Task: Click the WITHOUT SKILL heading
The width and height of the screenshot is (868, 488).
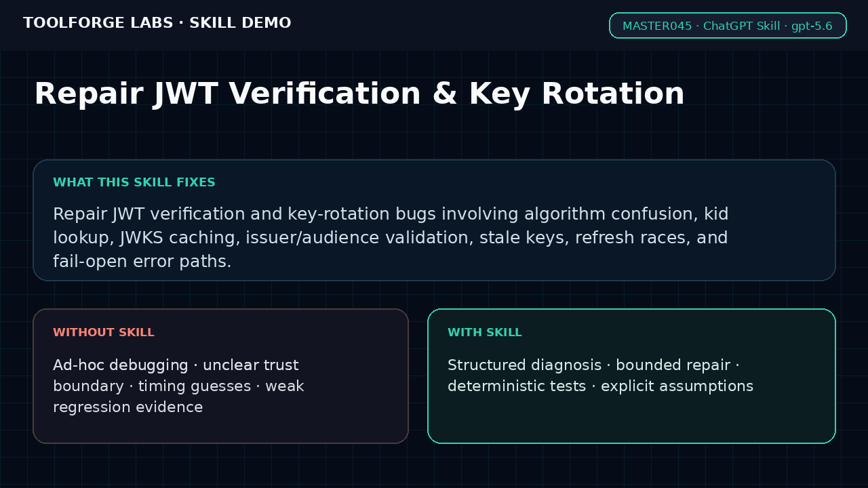Action: pyautogui.click(x=104, y=333)
